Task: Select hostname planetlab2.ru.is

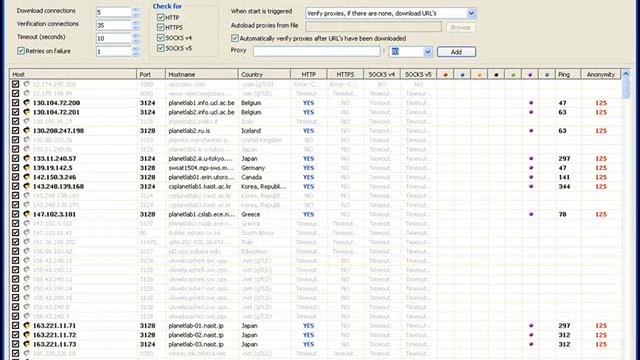Action: [189, 131]
